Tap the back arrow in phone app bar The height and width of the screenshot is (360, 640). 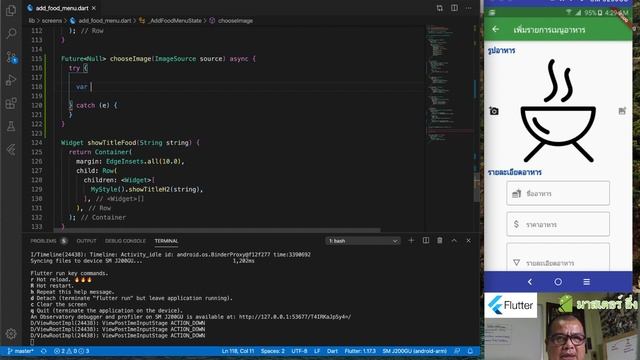(496, 29)
